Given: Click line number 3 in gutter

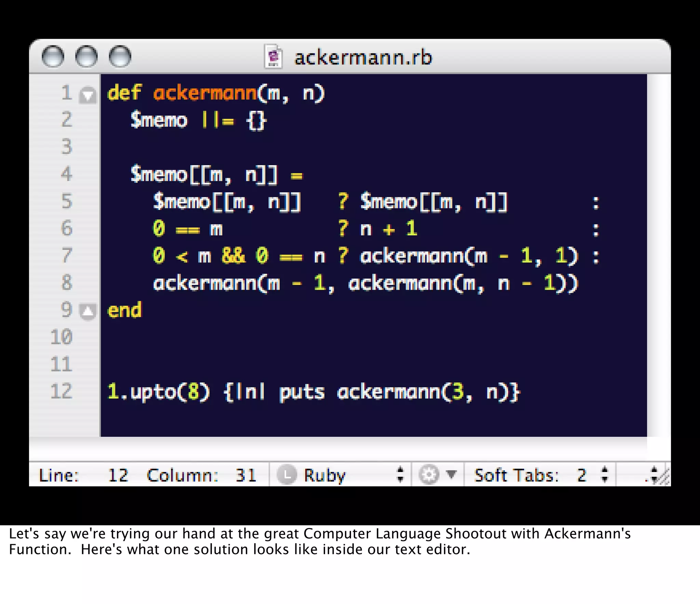Looking at the screenshot, I should [x=67, y=147].
